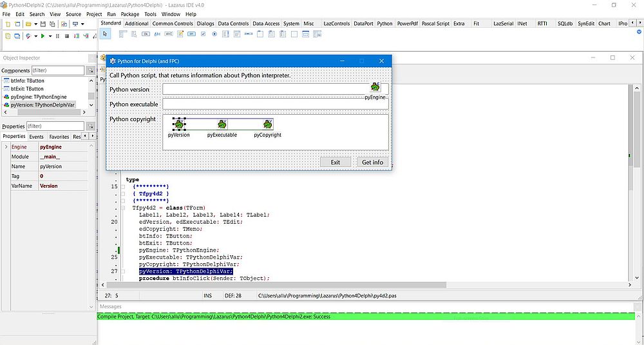Screen dimensions: 644x345
Task: Click the Get info button on form
Action: [372, 162]
